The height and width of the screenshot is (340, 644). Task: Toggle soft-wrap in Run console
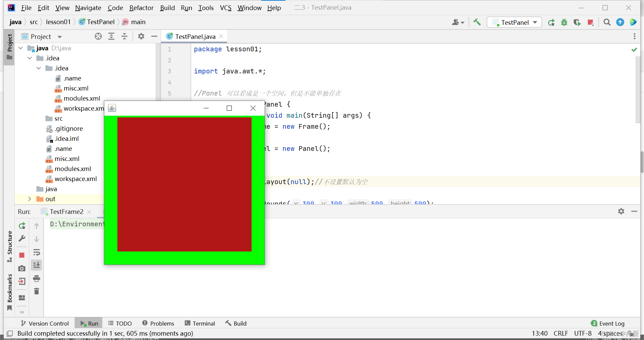click(37, 252)
